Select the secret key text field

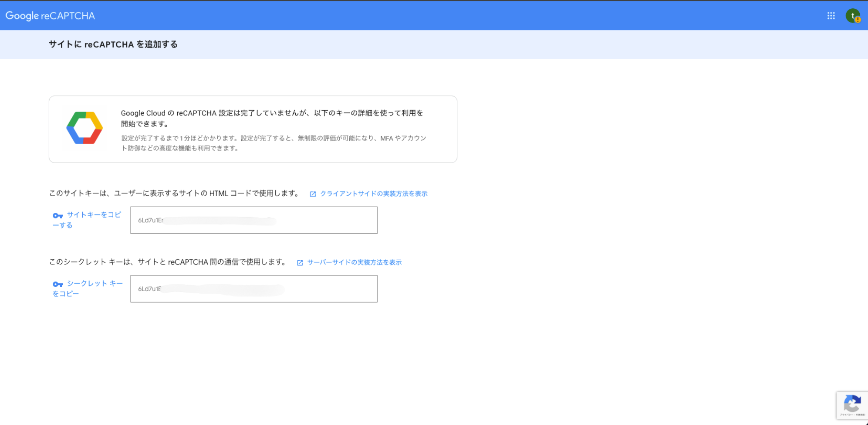(254, 289)
